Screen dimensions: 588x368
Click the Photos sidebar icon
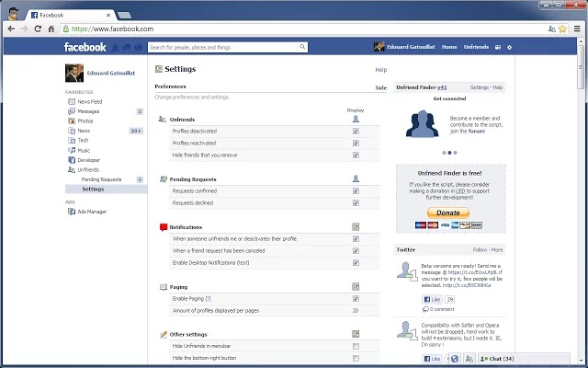tap(72, 121)
